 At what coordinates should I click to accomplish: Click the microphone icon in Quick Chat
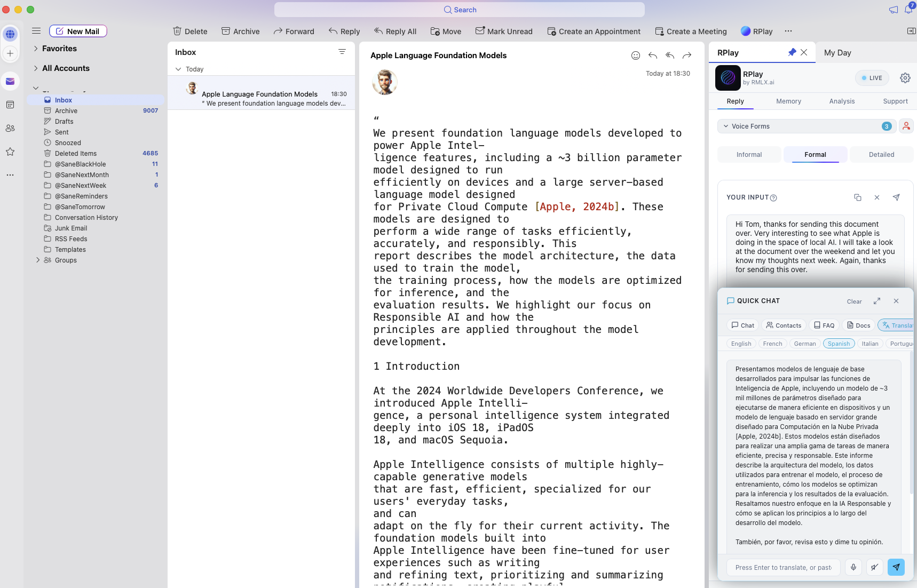click(853, 567)
